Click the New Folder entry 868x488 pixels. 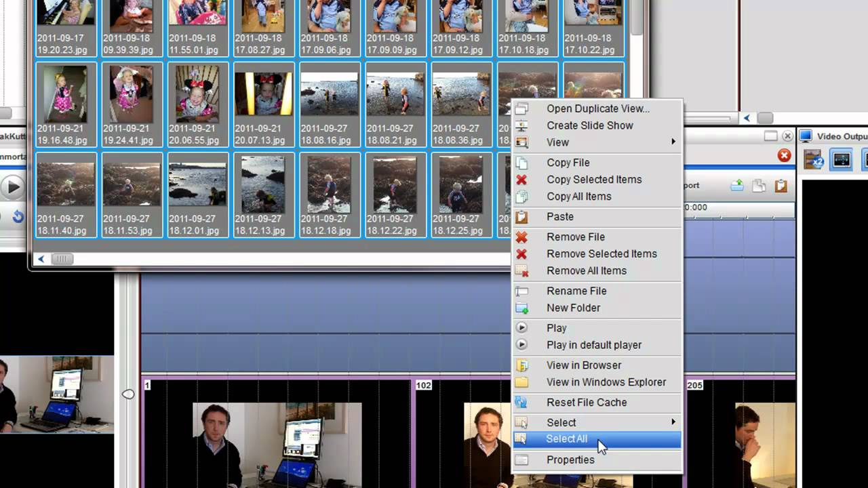[597, 308]
